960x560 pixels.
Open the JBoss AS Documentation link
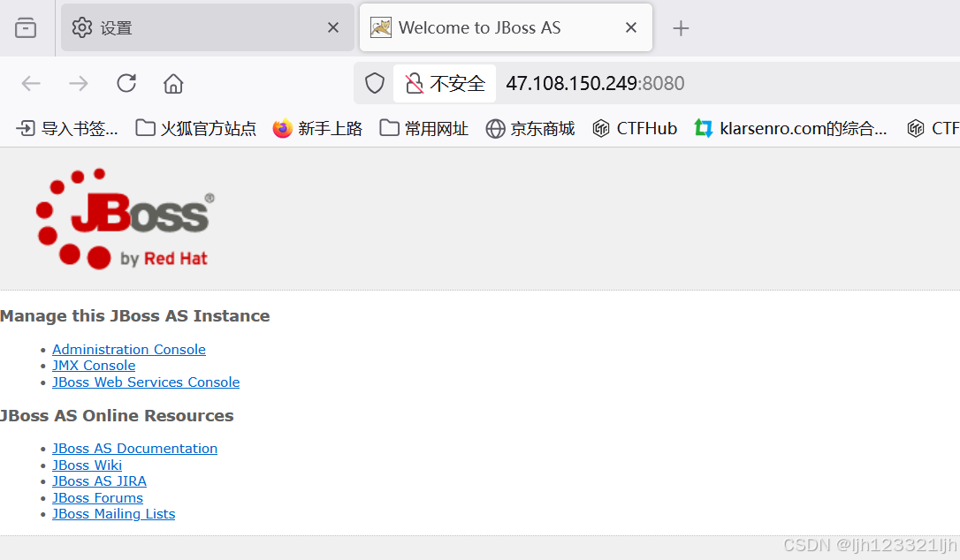(134, 449)
